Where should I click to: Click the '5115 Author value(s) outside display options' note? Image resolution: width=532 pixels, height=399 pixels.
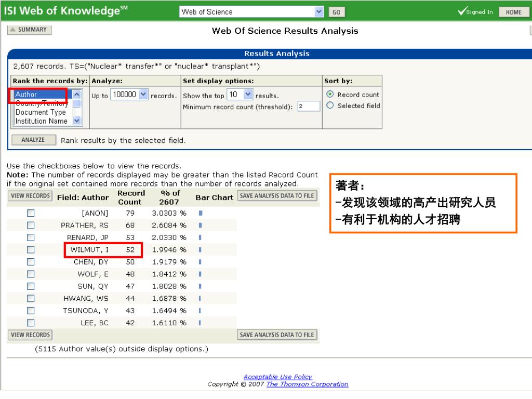click(122, 349)
